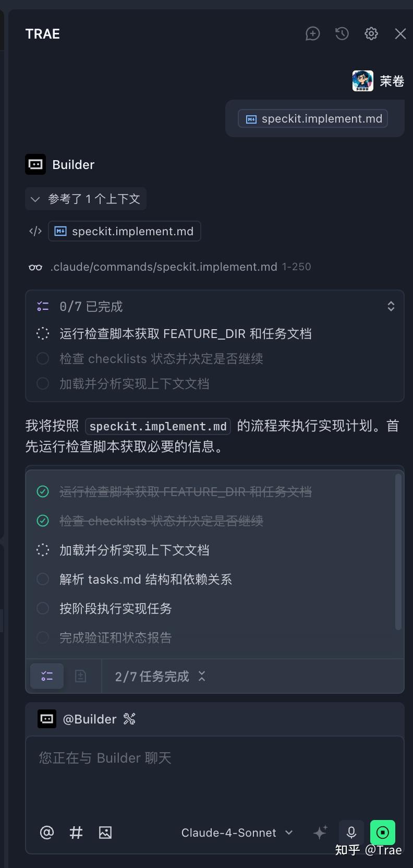Click the Builder agent icon

point(35,164)
